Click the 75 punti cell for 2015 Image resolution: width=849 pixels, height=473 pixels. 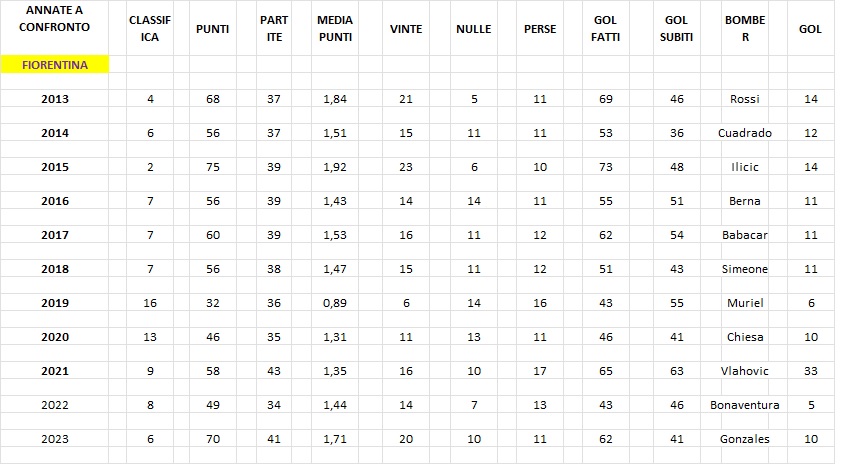[213, 167]
